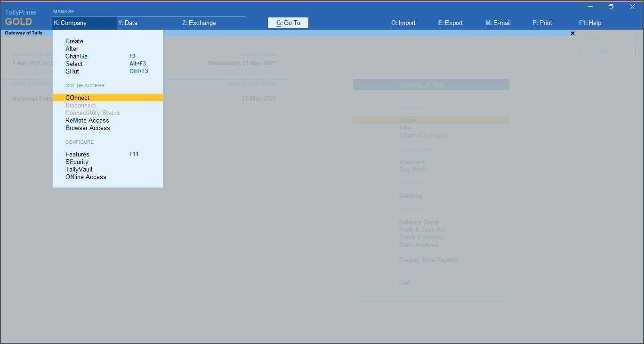Image resolution: width=644 pixels, height=344 pixels.
Task: Open the Y: Data menu
Action: tap(128, 23)
